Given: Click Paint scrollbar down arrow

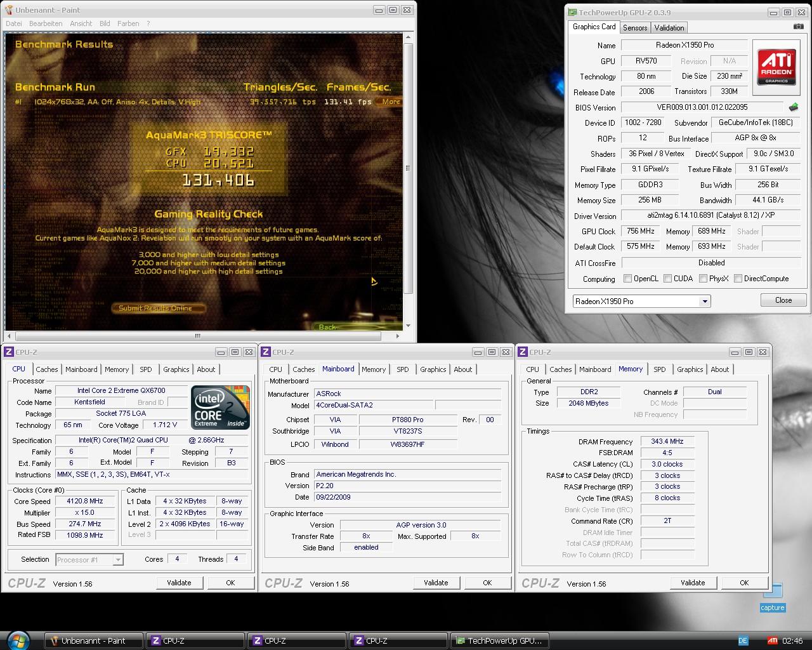Looking at the screenshot, I should [409, 326].
